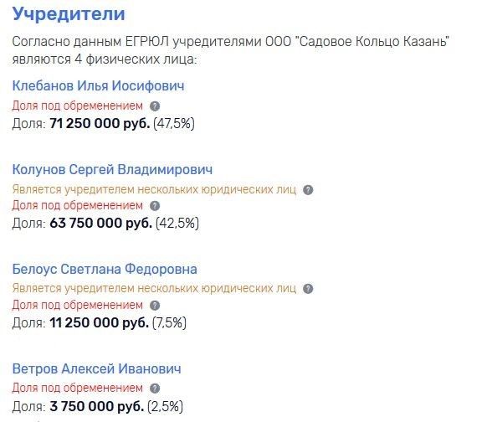Viewport: 497px width, 448px height.
Task: Click the 63 750 000 руб. share amount
Action: click(100, 224)
